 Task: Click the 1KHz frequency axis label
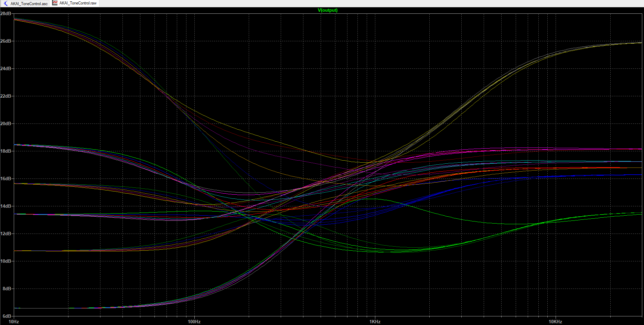pyautogui.click(x=375, y=322)
